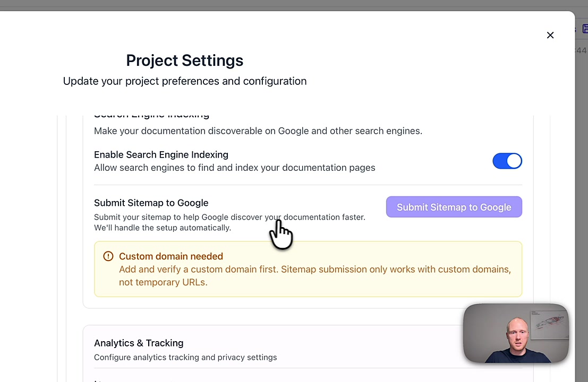Viewport: 588px width, 382px height.
Task: Click the Custom domain needed alert heading
Action: [171, 256]
